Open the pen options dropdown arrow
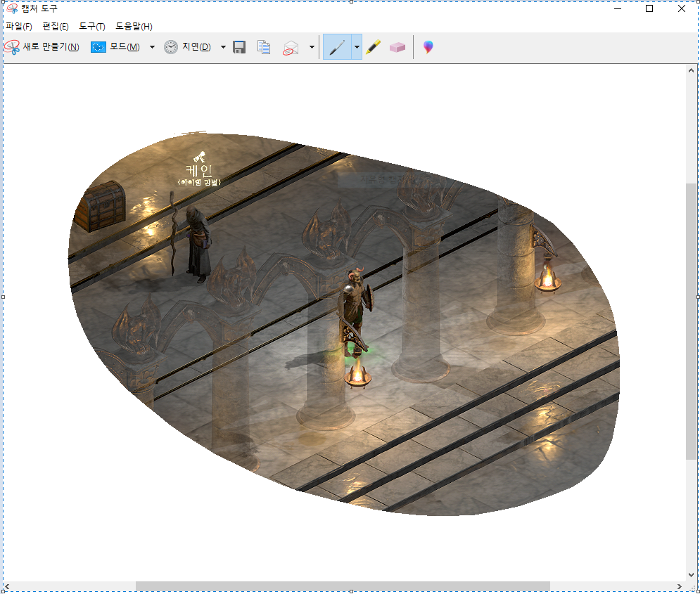This screenshot has width=700, height=594. pos(357,47)
